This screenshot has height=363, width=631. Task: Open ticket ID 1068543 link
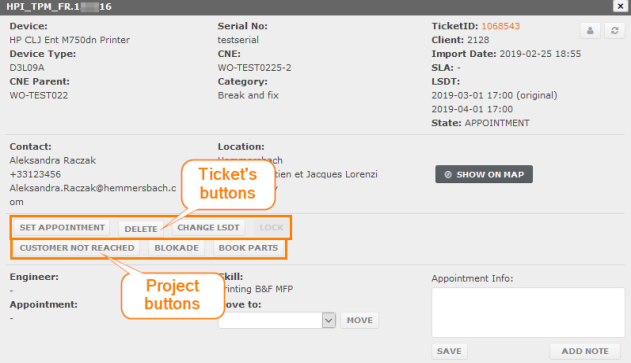point(501,26)
